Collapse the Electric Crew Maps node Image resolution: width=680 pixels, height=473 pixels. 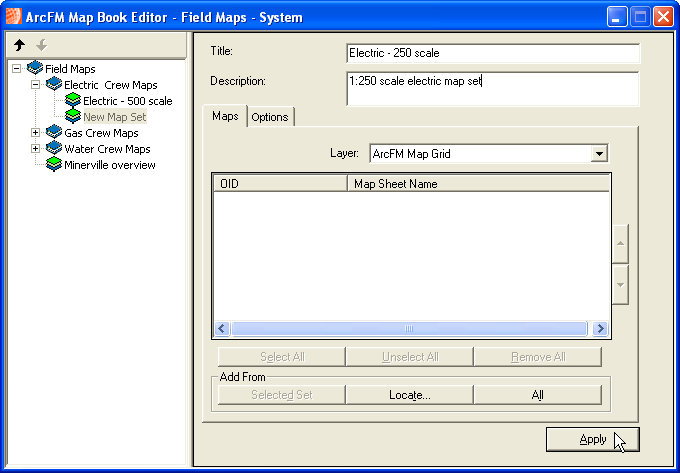pos(36,85)
